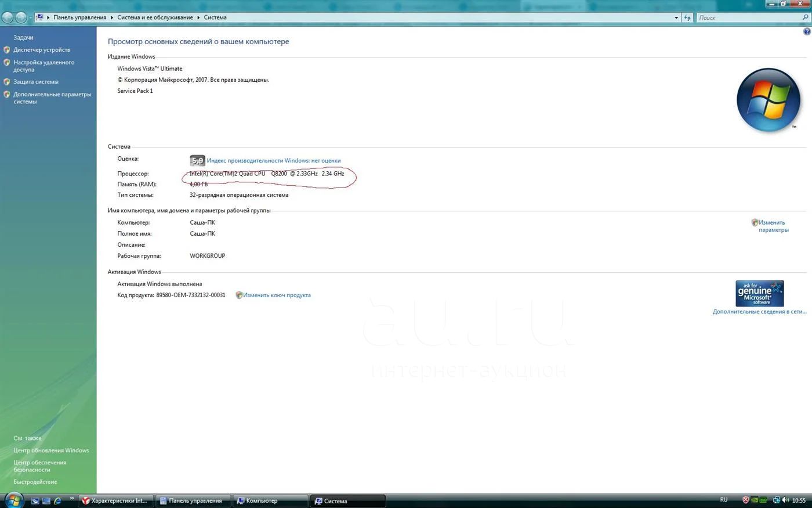Click the search magnifier icon
Viewport: 812px width, 508px height.
click(805, 17)
